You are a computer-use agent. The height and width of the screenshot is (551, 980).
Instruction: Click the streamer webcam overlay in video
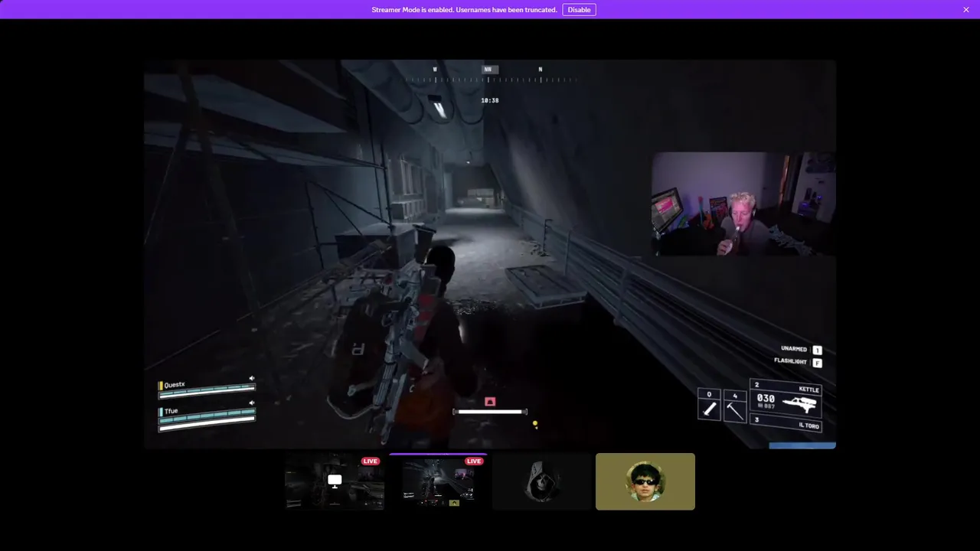(743, 204)
